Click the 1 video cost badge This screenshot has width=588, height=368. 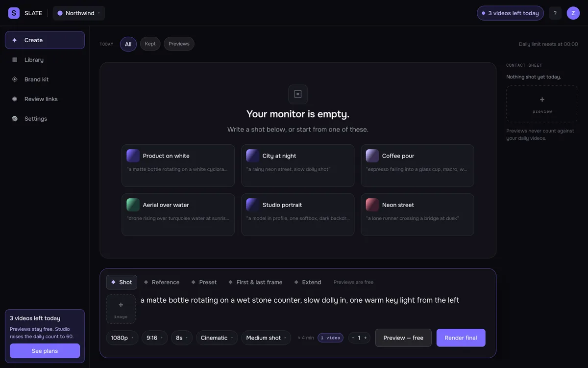click(x=330, y=338)
